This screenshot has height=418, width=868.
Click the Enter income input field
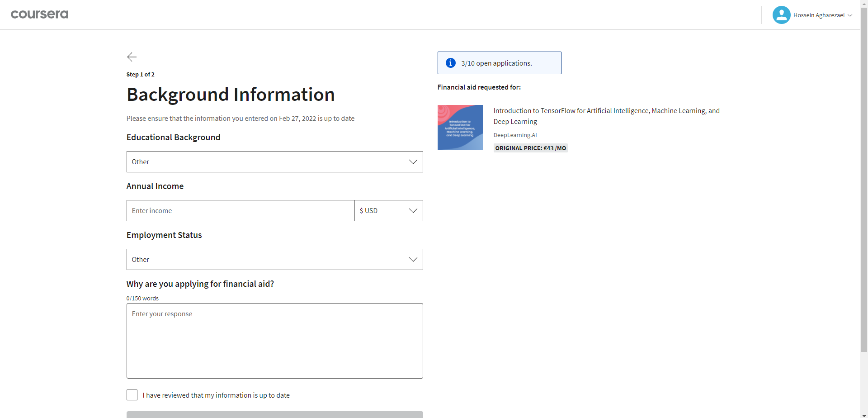pyautogui.click(x=241, y=210)
